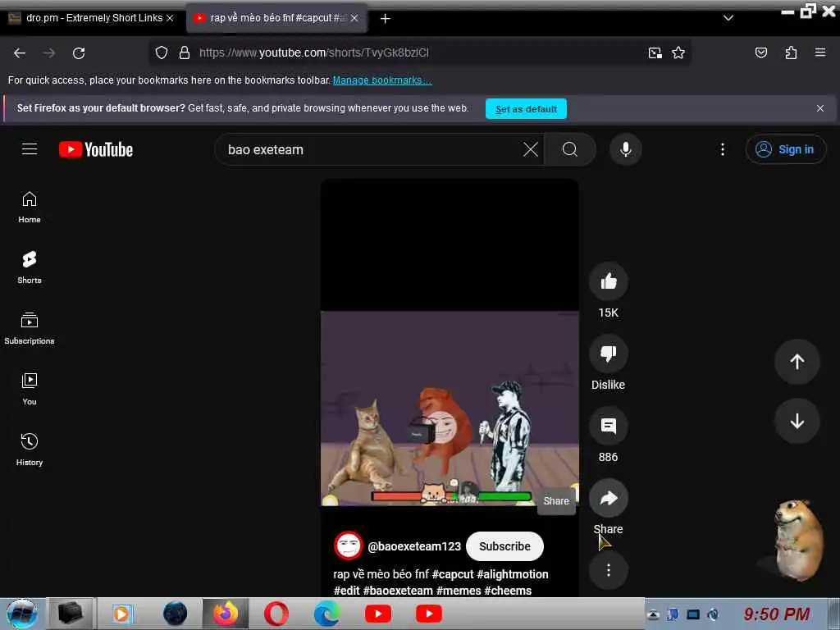Open the short's more actions menu
The image size is (840, 630).
[608, 570]
